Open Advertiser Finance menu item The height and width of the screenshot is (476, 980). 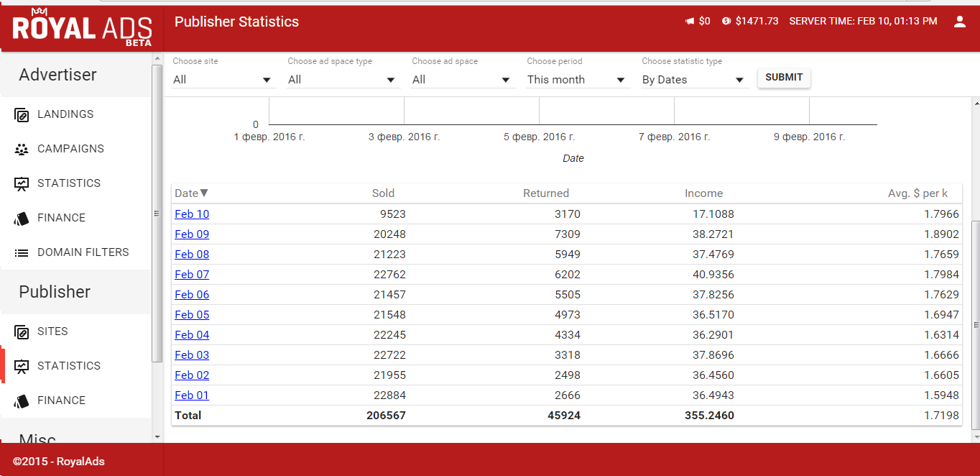click(x=61, y=218)
